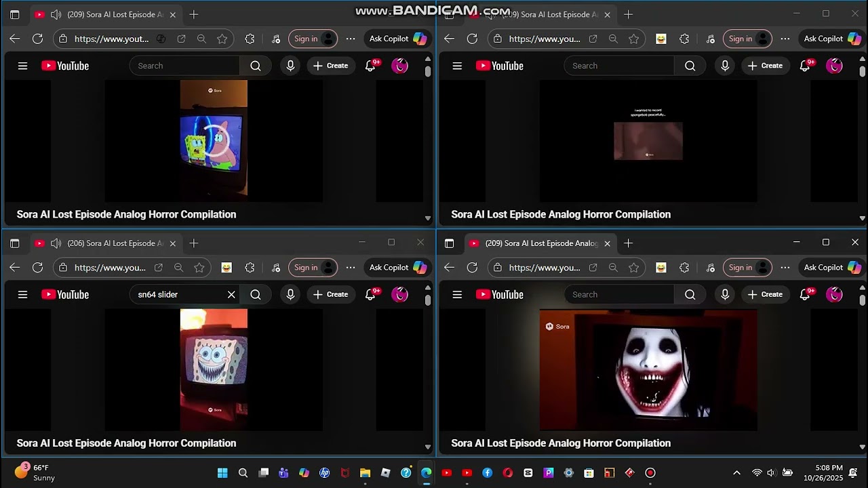Open Extensions puzzle icon in top-left window
The width and height of the screenshot is (868, 488).
coord(250,39)
